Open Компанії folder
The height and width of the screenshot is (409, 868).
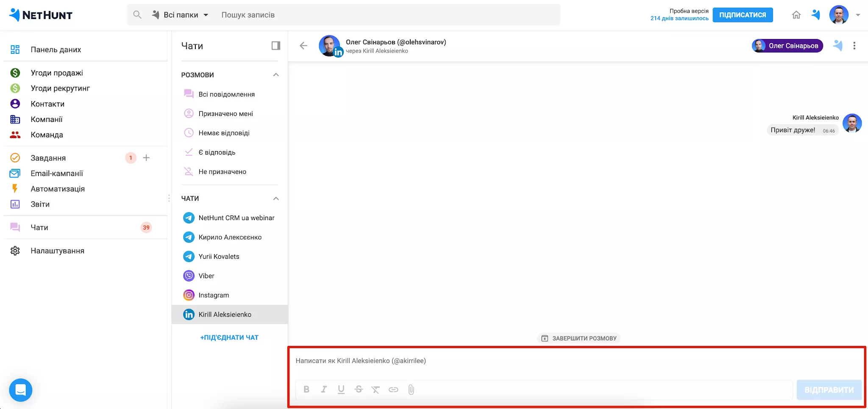click(47, 119)
